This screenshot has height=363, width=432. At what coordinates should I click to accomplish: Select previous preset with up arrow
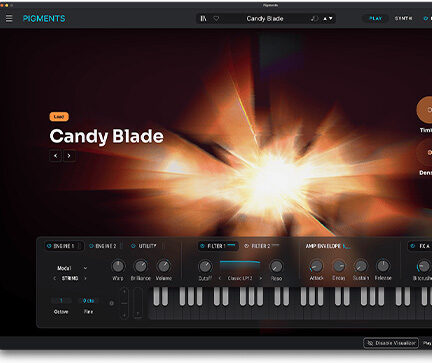pyautogui.click(x=325, y=19)
